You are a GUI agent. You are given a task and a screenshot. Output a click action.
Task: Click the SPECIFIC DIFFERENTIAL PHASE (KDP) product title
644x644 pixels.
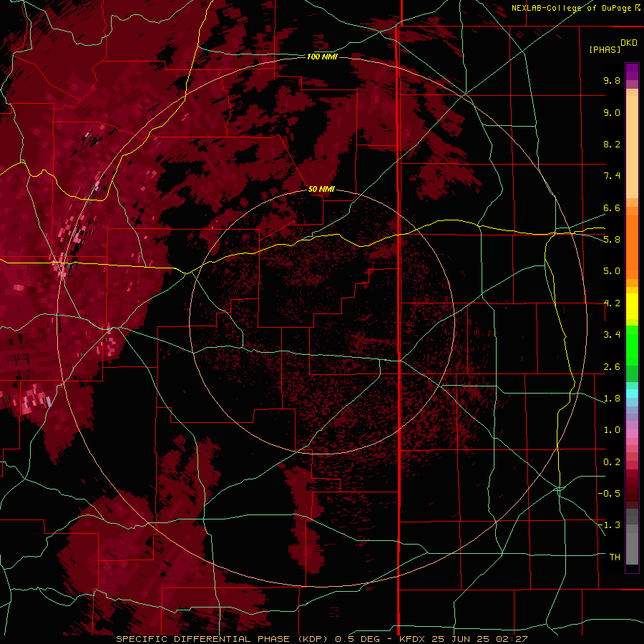point(223,639)
